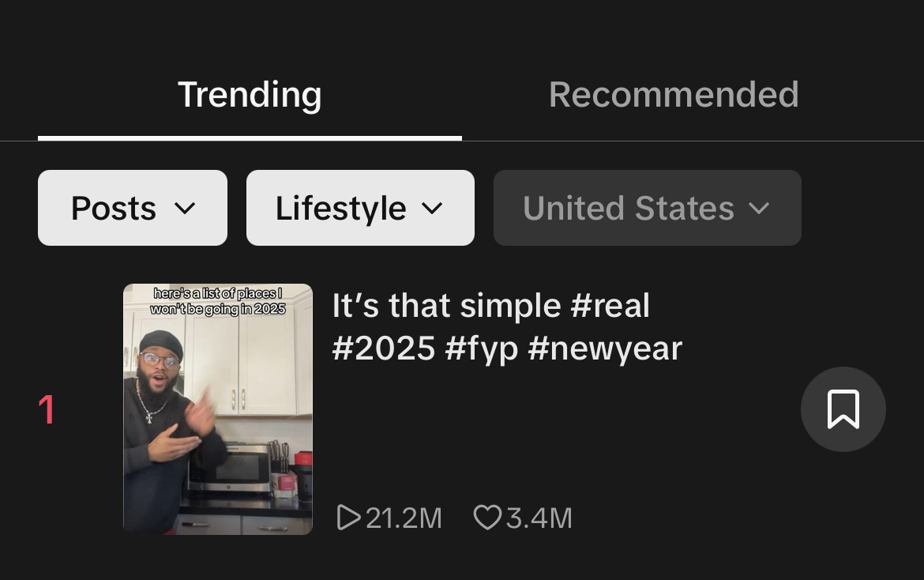Open the #2025 hashtag link

[384, 348]
